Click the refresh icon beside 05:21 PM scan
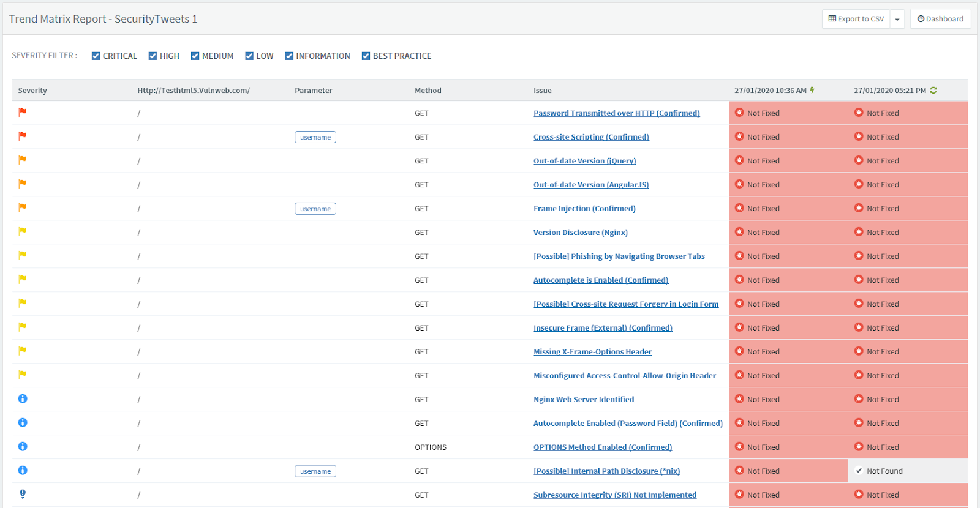Viewport: 980px width, 508px height. click(933, 90)
